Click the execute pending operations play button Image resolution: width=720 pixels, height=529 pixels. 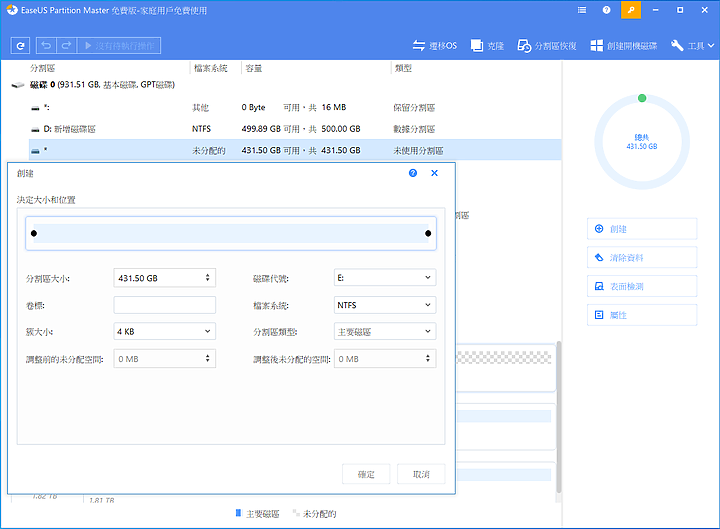(119, 45)
